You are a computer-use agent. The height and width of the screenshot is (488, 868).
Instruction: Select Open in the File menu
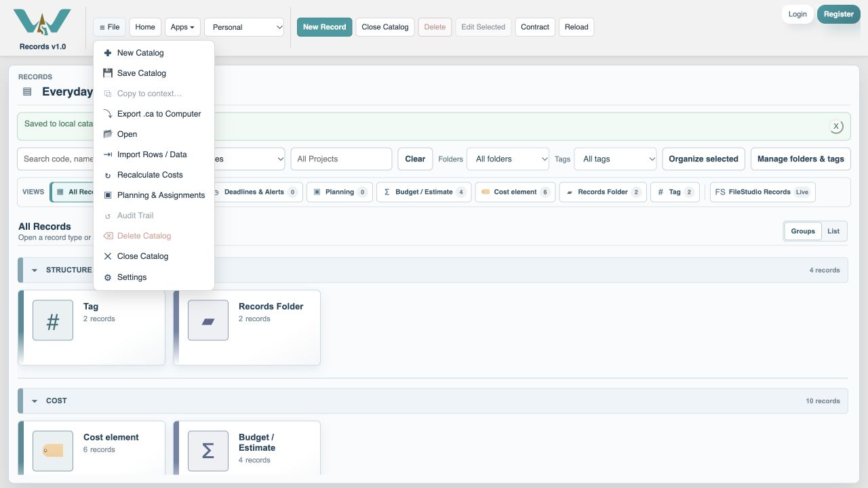[154, 134]
